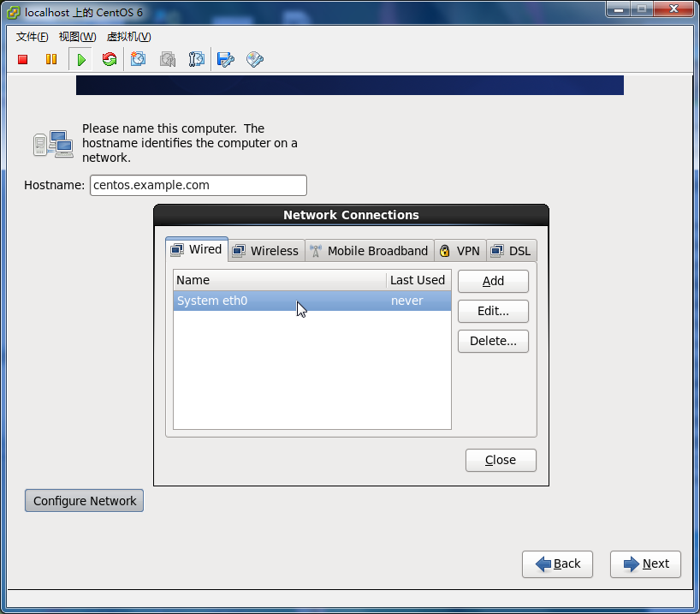Pause the virtual machine with yellow icon

51,59
